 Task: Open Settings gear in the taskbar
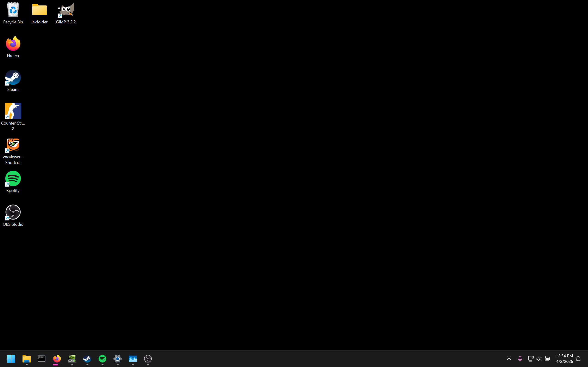(118, 359)
